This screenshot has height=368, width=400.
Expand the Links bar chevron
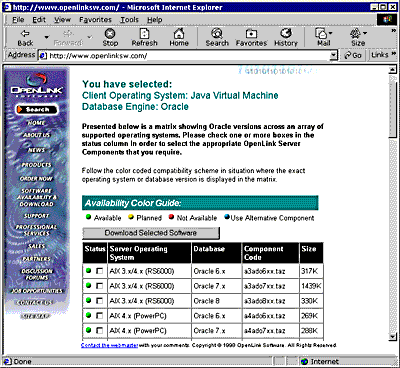394,54
